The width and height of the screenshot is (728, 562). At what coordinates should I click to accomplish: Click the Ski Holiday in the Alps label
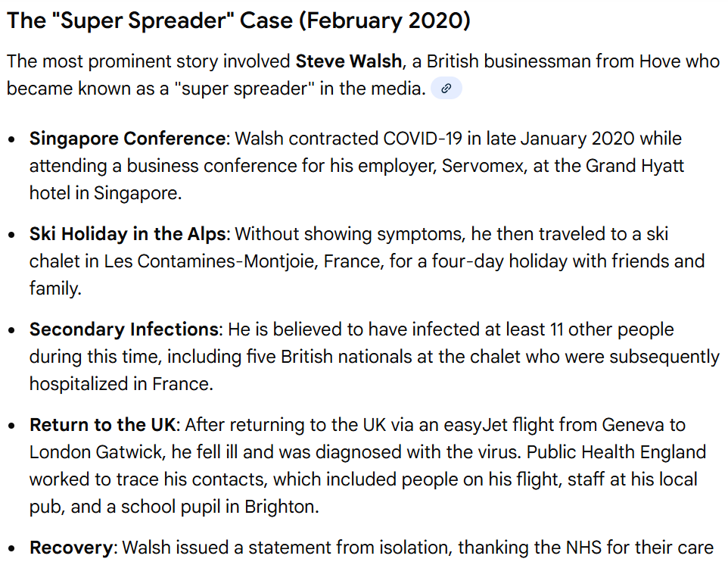click(x=127, y=234)
